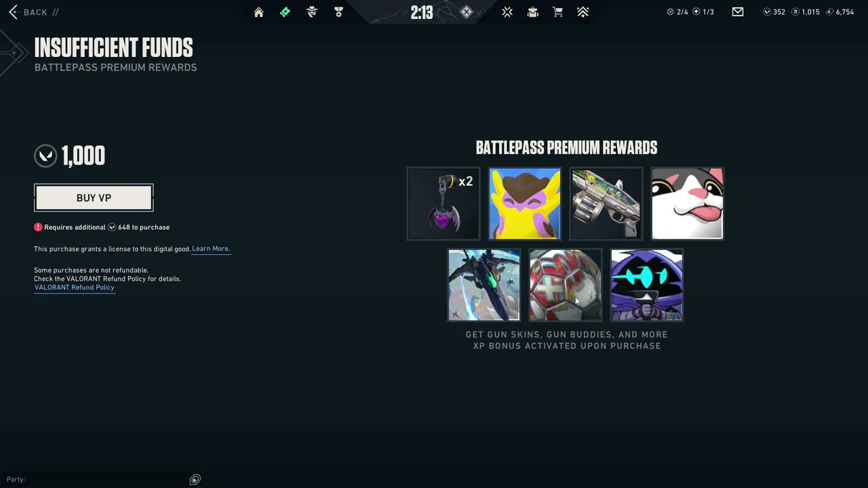This screenshot has width=868, height=488.
Task: Click the red warning icon beside Requires additional
Action: 38,227
